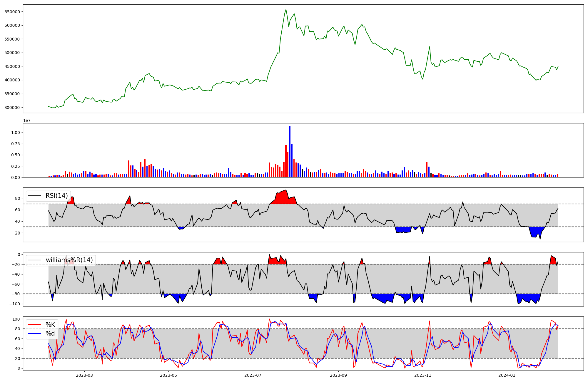
Task: Click the RSI(14) legend label
Action: tap(56, 196)
